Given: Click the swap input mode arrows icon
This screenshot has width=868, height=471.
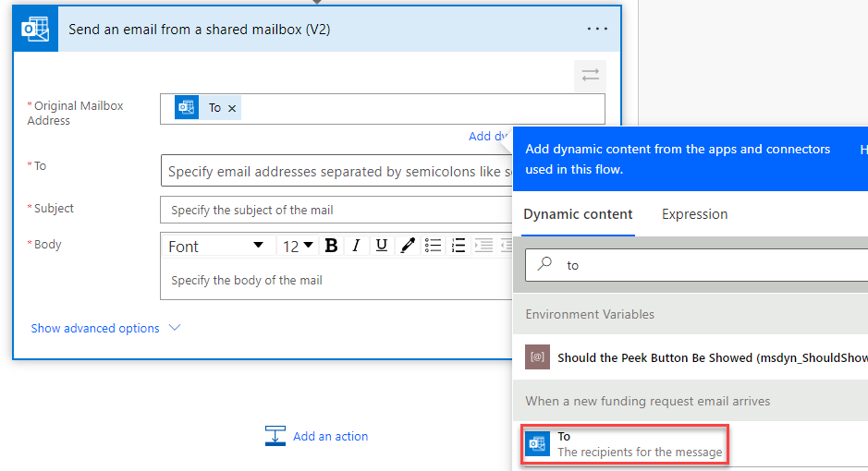Looking at the screenshot, I should (590, 76).
